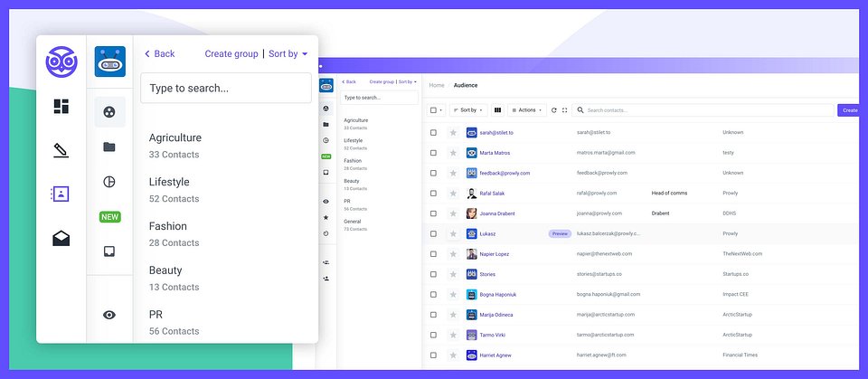The image size is (868, 379).
Task: Click Back in the app window group list
Action: 349,82
